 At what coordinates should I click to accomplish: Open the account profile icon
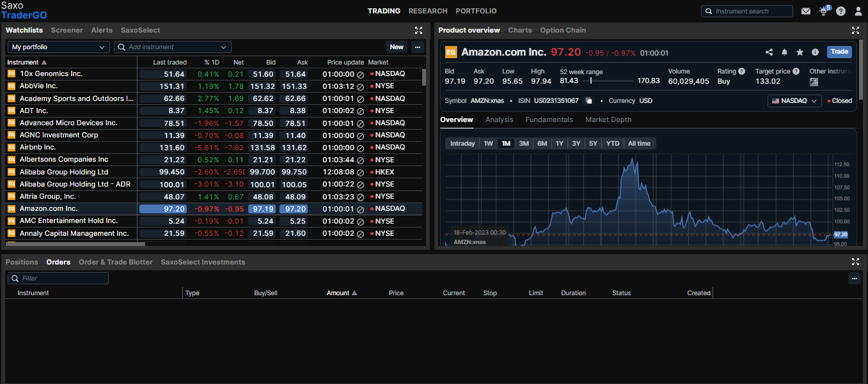858,11
